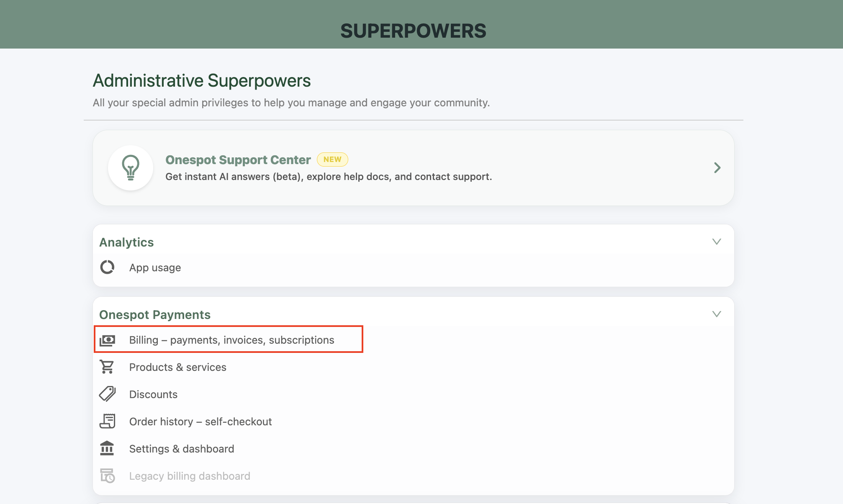Click the bank building Settings icon
843x504 pixels.
click(107, 448)
